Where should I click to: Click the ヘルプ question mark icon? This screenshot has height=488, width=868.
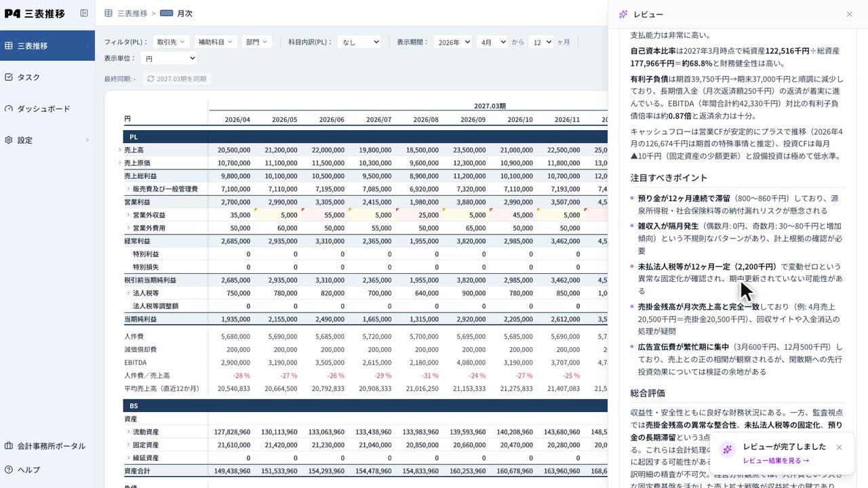click(x=9, y=470)
